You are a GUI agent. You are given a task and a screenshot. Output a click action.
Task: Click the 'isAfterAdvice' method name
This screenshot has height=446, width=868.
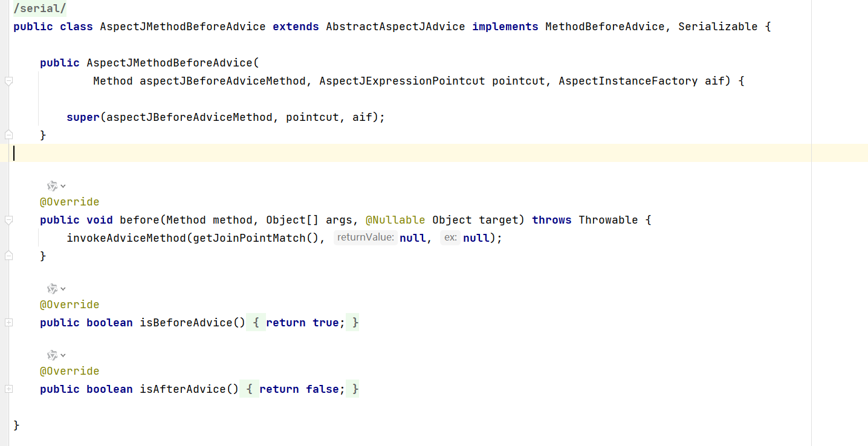tap(183, 389)
